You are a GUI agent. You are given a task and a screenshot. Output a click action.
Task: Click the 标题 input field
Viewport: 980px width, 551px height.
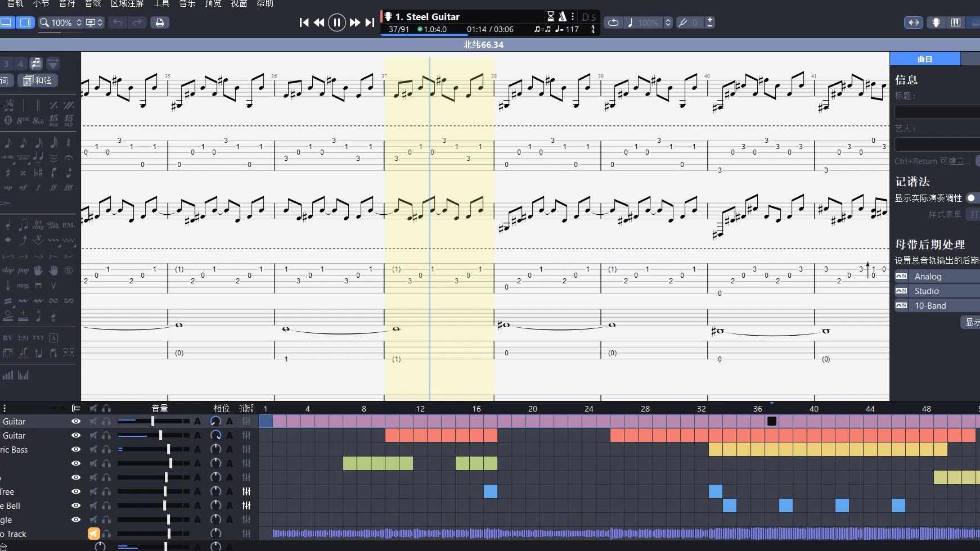(x=937, y=112)
